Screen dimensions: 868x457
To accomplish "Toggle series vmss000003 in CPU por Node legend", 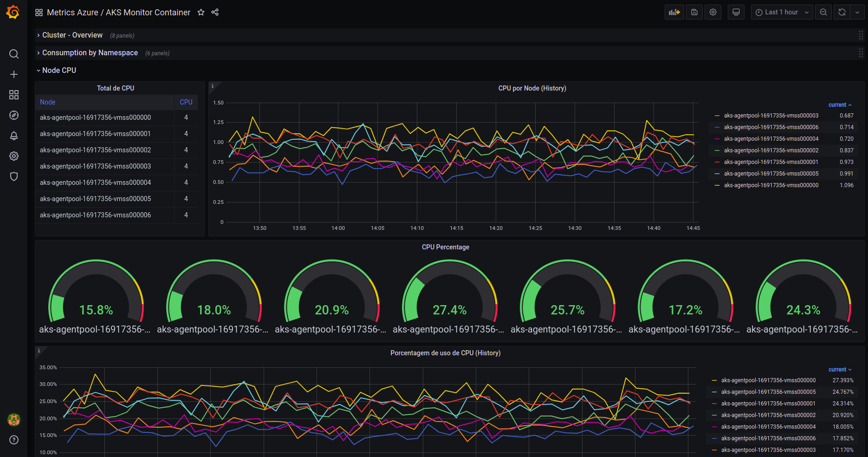I will (771, 116).
